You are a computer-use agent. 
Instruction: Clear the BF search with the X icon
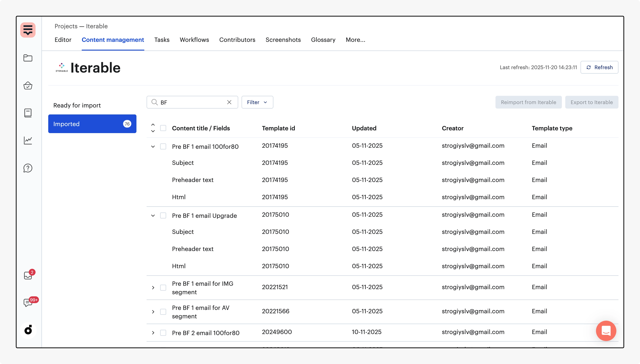click(x=229, y=102)
